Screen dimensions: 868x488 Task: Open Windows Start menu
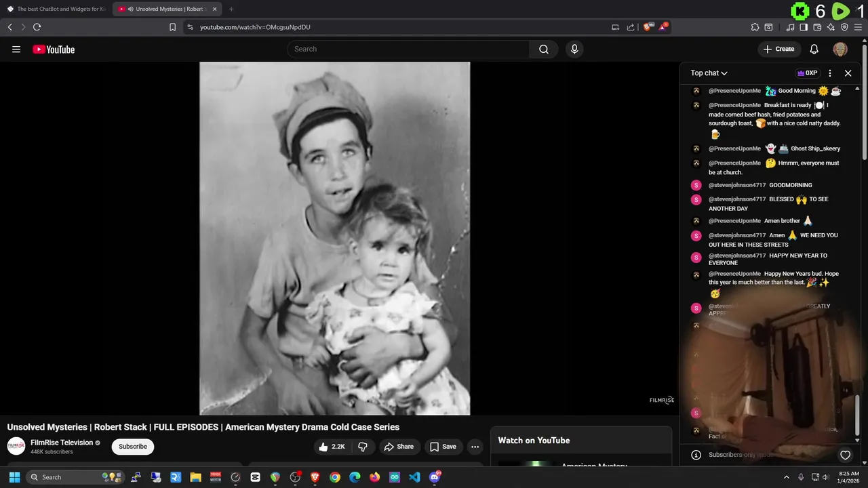click(x=14, y=477)
